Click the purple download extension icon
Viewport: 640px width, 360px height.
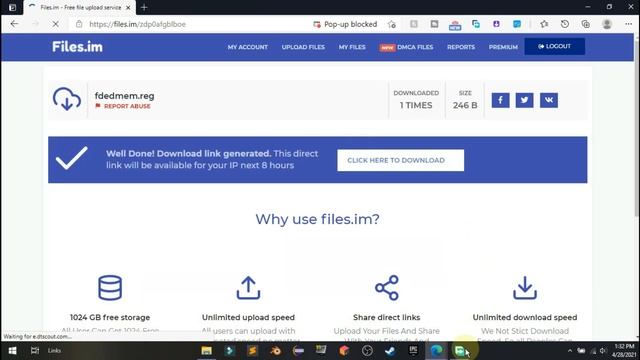coord(496,24)
